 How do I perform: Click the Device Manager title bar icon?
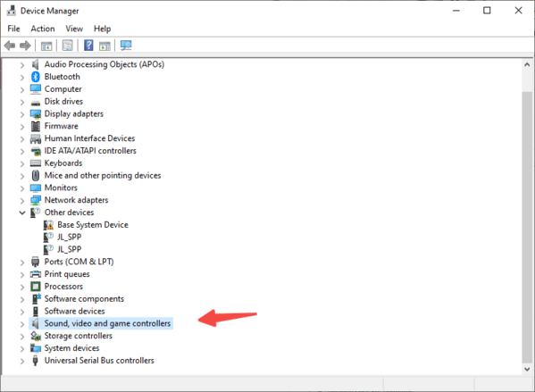(12, 11)
